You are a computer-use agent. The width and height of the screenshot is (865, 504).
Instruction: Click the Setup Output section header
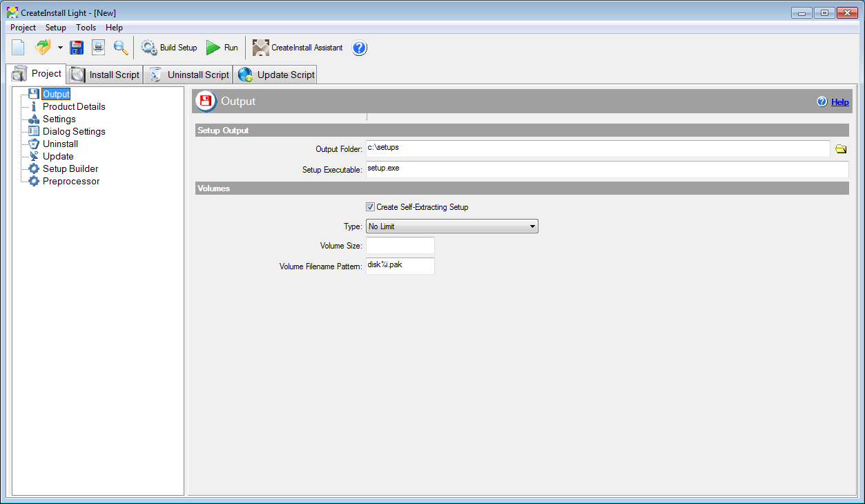pos(521,130)
